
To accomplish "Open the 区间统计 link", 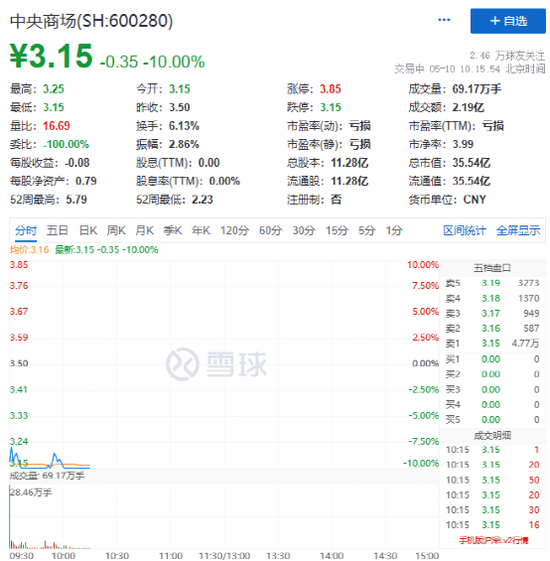I will click(464, 230).
